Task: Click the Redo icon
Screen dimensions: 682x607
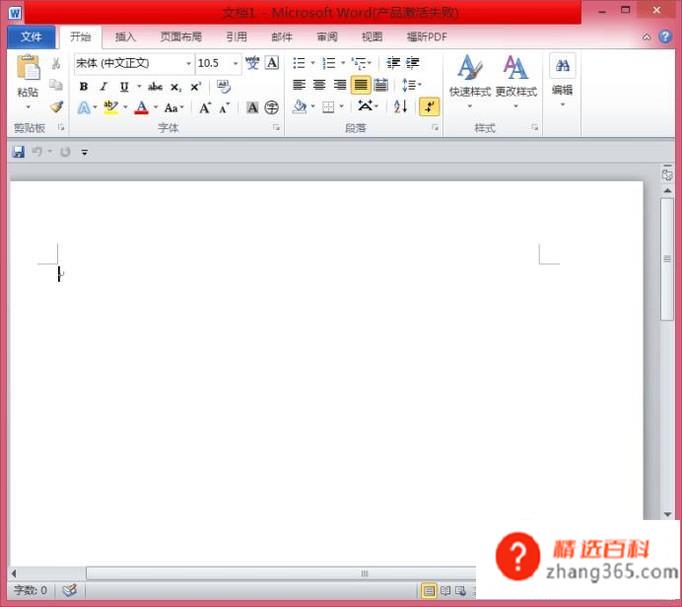Action: [x=65, y=152]
